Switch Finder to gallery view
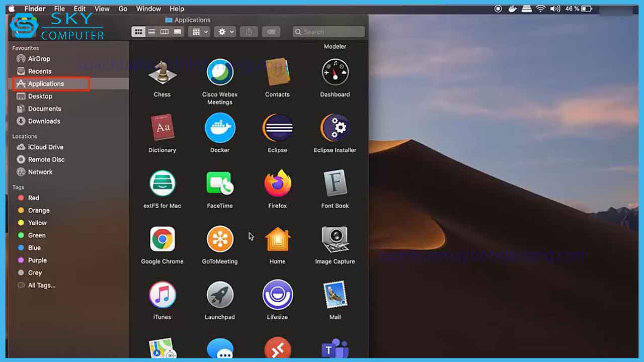Viewport: 644px width, 362px height. click(x=177, y=32)
